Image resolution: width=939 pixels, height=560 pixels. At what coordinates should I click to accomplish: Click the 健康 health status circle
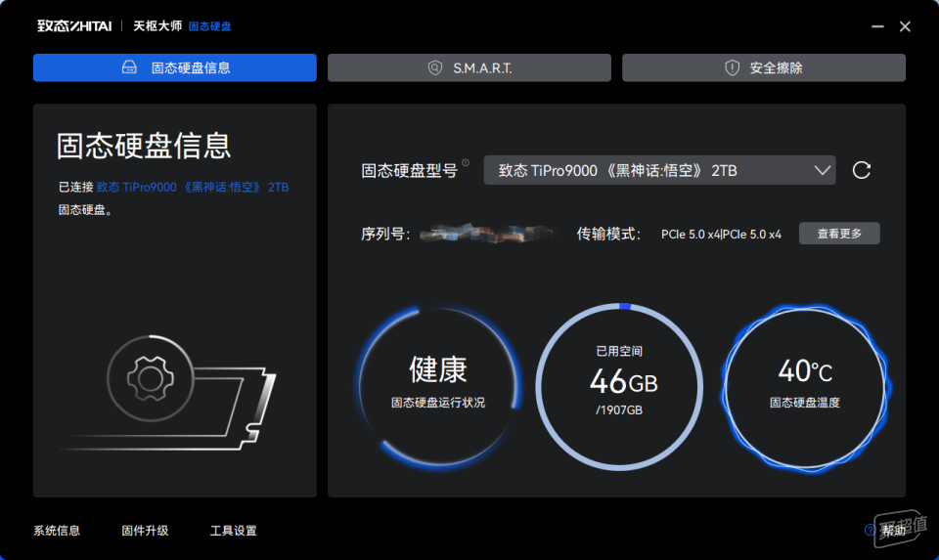click(438, 386)
